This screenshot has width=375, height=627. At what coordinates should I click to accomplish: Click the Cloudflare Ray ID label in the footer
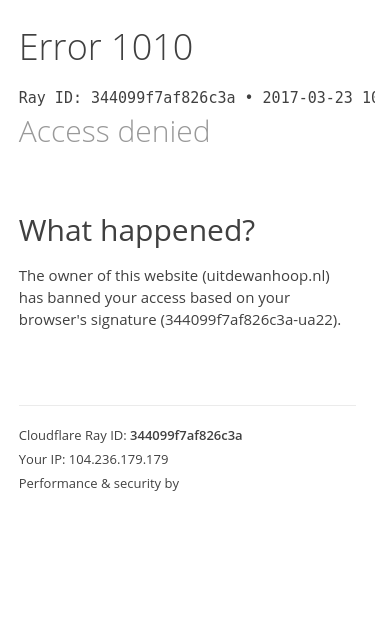click(73, 435)
